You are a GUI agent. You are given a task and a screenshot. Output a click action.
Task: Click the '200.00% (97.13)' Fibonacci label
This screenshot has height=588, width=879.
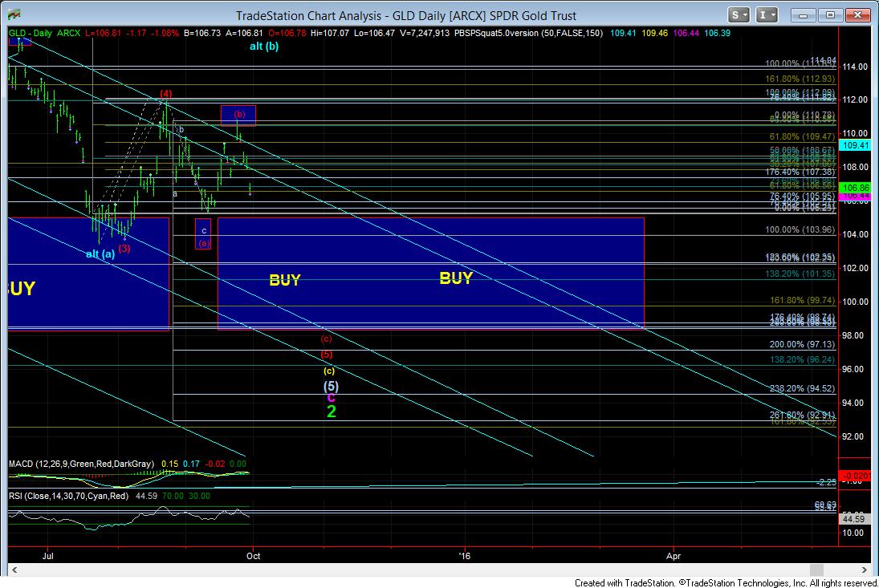tap(802, 344)
